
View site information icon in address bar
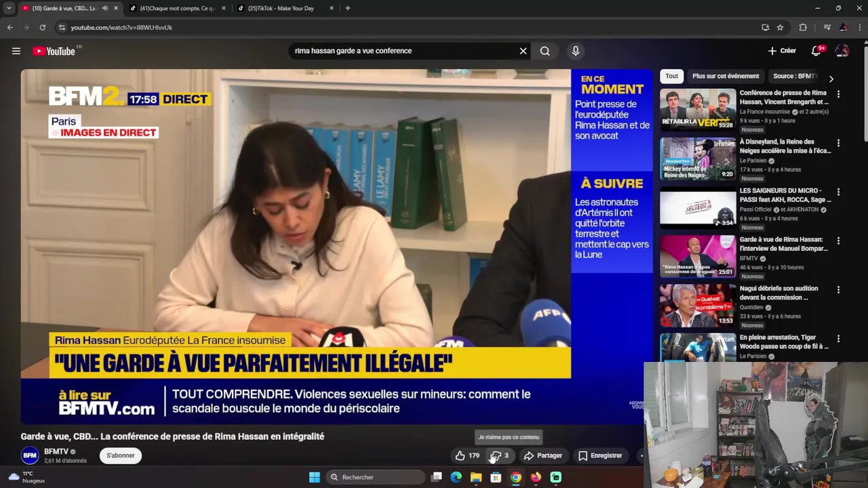point(62,27)
